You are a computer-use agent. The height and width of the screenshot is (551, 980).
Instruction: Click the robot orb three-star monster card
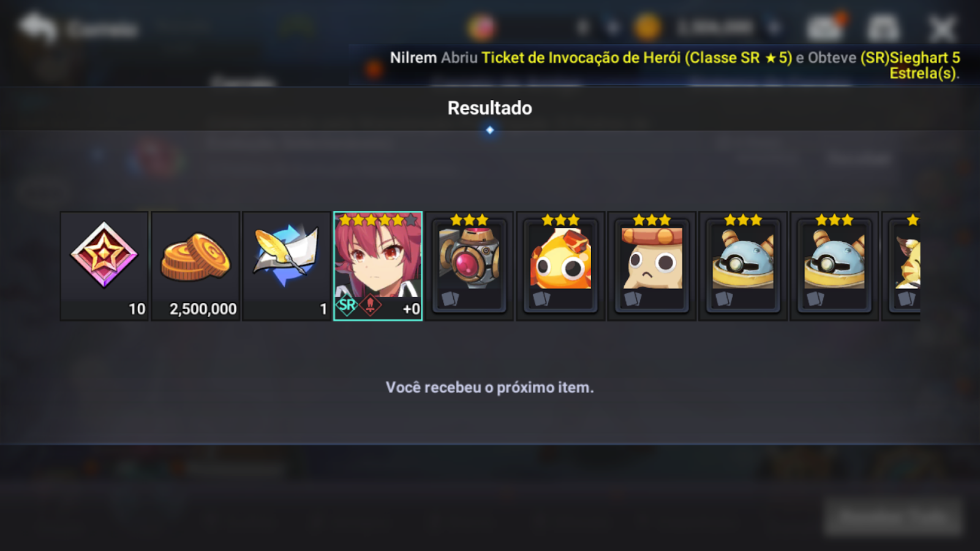pyautogui.click(x=469, y=266)
